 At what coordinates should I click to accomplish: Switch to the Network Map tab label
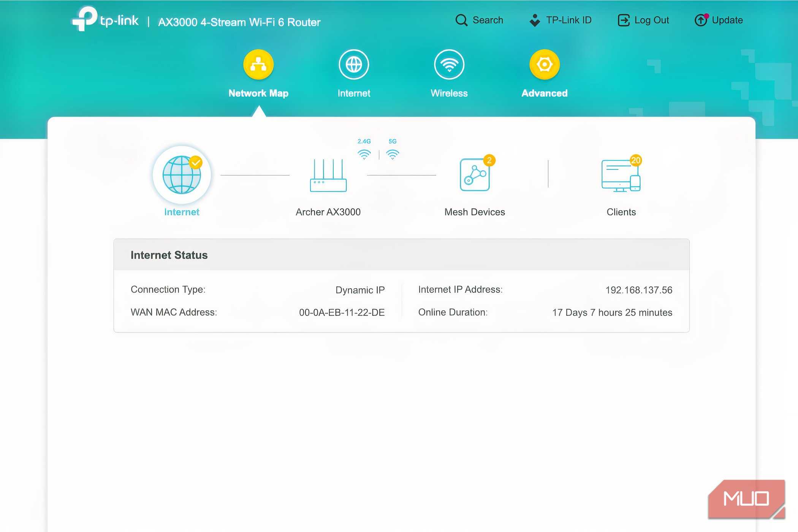[x=258, y=93]
